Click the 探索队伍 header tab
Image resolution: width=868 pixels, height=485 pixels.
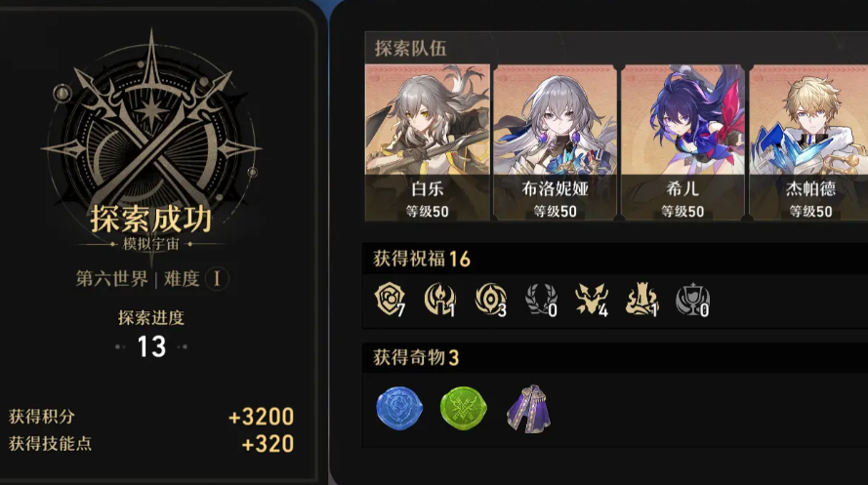click(411, 48)
